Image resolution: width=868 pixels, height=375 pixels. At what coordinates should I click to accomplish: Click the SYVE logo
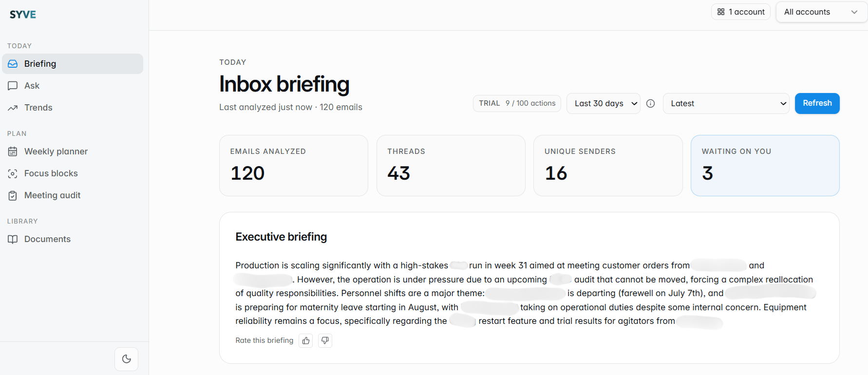pyautogui.click(x=23, y=15)
